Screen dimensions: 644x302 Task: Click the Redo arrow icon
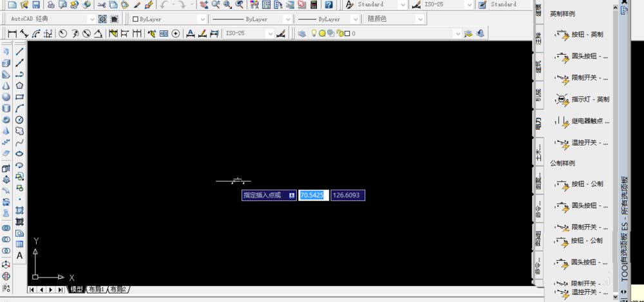(x=181, y=5)
